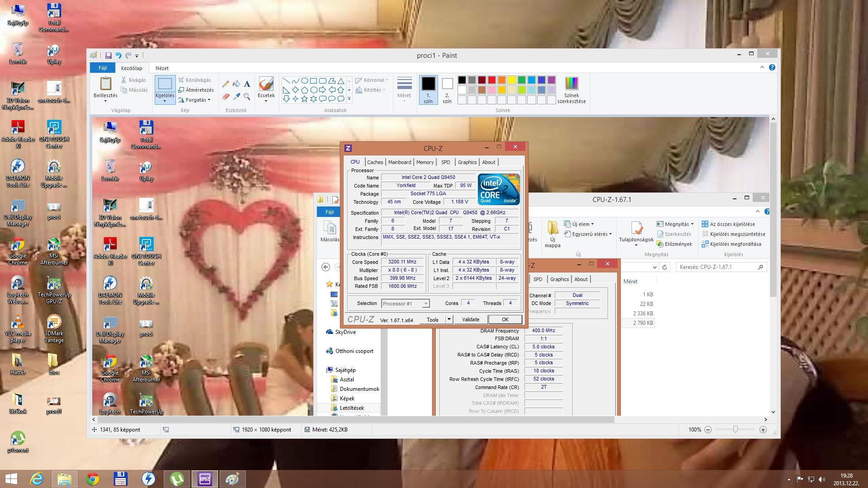The width and height of the screenshot is (868, 488).
Task: Open Paint Help question mark icon
Action: coord(772,67)
